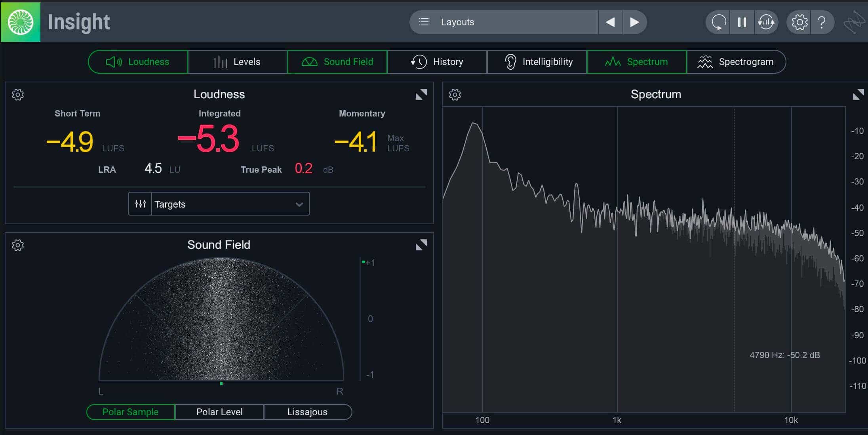
Task: Click the Targets sliders icon
Action: pos(140,204)
